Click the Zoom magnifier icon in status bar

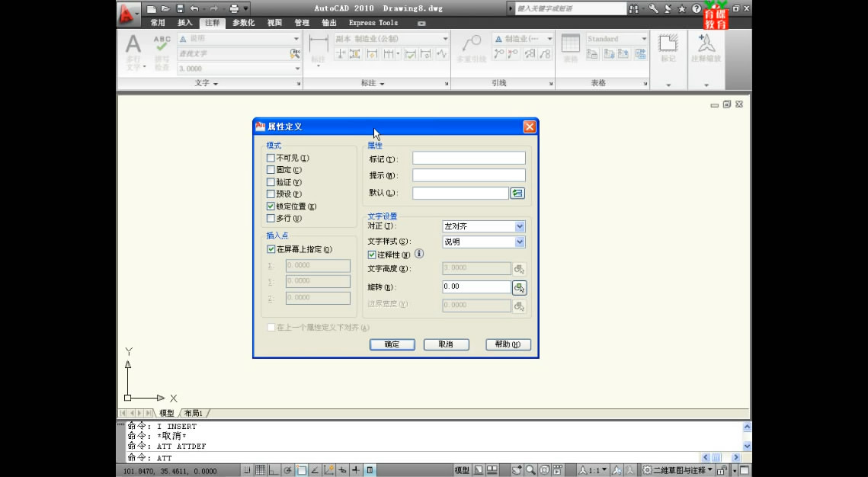pyautogui.click(x=531, y=470)
